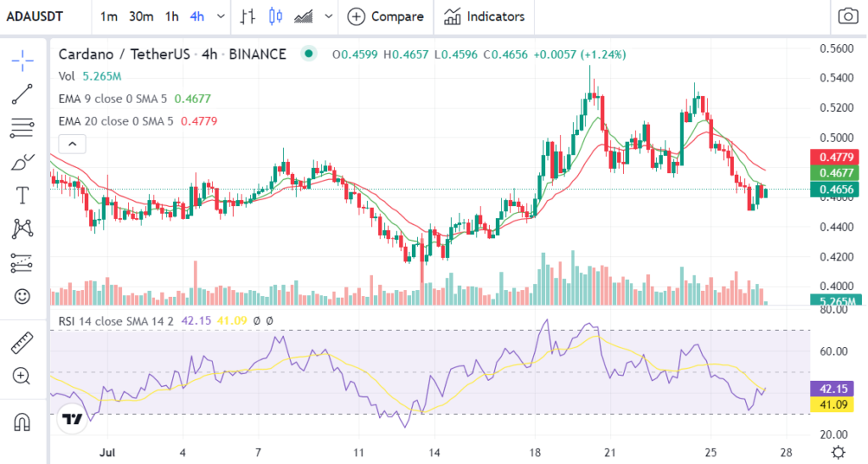Click the yellow 41.09 value in RSI legend

pos(231,321)
